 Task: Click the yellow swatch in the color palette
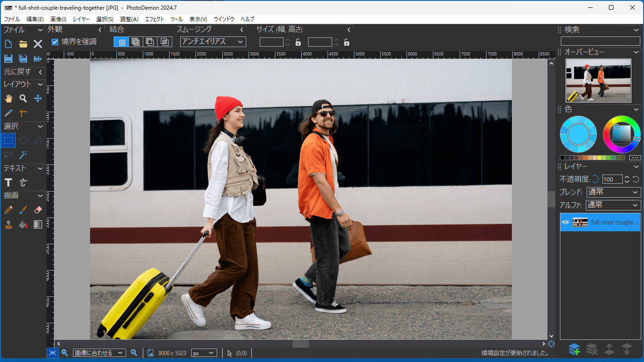pyautogui.click(x=599, y=157)
